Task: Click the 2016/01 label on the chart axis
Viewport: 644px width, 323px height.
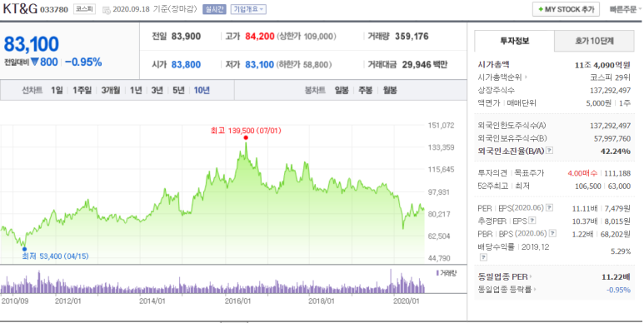Action: click(x=237, y=301)
